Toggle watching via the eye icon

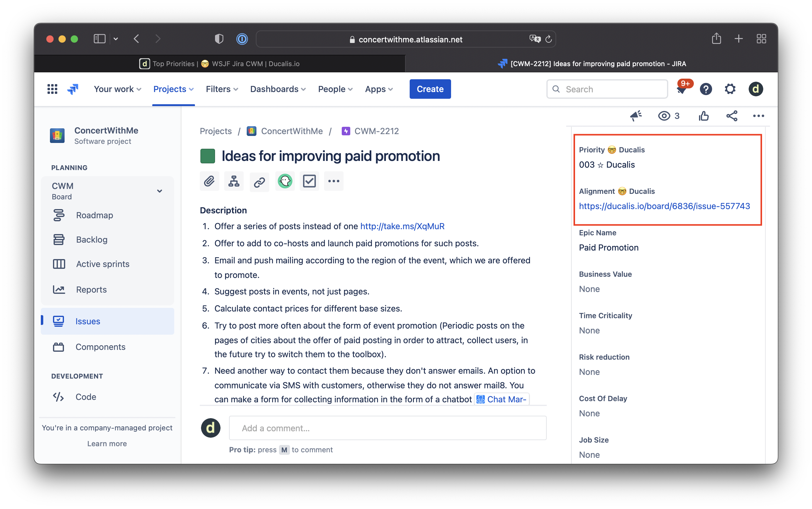coord(663,116)
